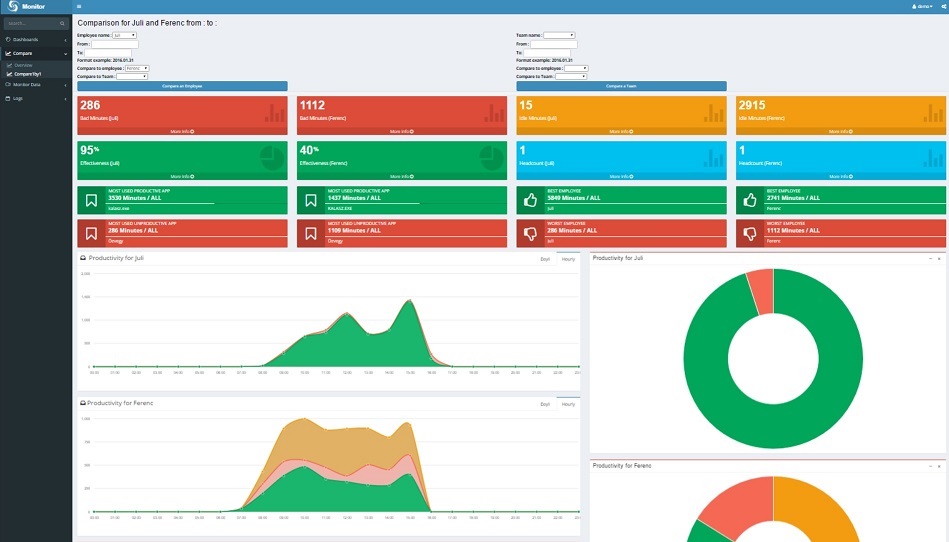Open More Info on Bad Minutes (Juli) card
Screen dimensions: 949x542
[x=182, y=131]
